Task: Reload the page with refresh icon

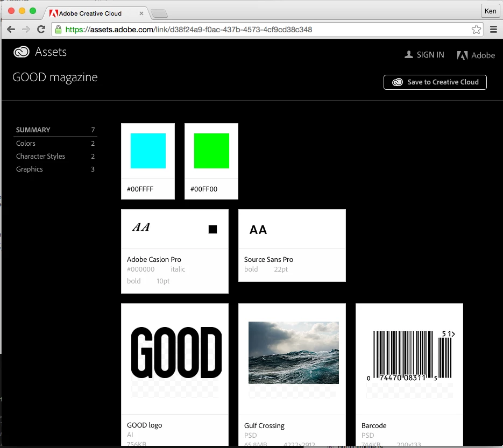Action: pos(41,30)
